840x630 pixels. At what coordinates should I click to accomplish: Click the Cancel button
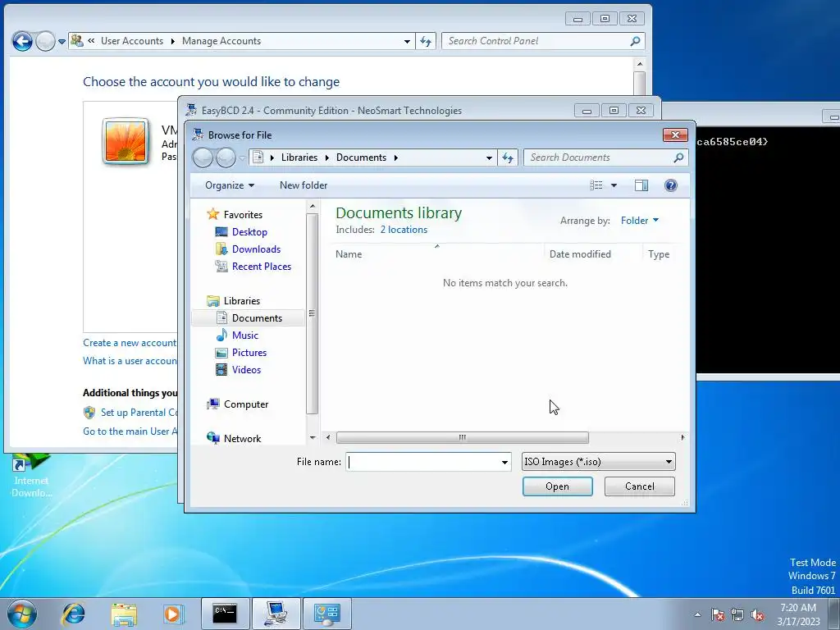tap(640, 486)
